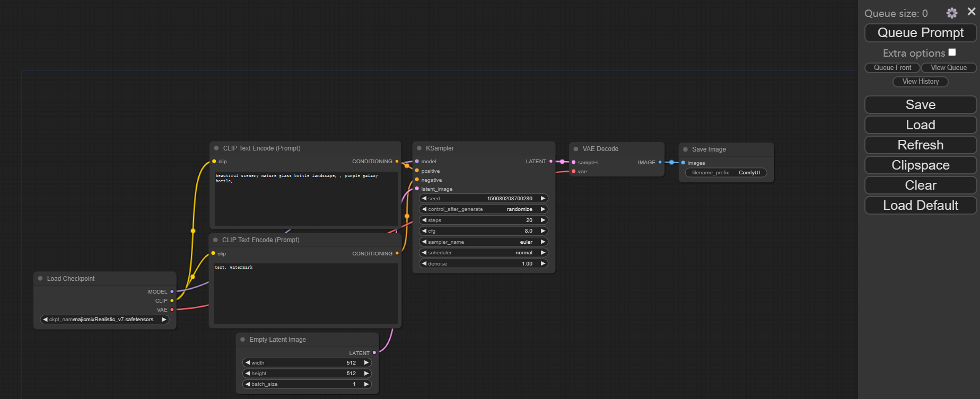This screenshot has height=399, width=980.
Task: Click the cfg value 8.0 field
Action: pos(484,231)
